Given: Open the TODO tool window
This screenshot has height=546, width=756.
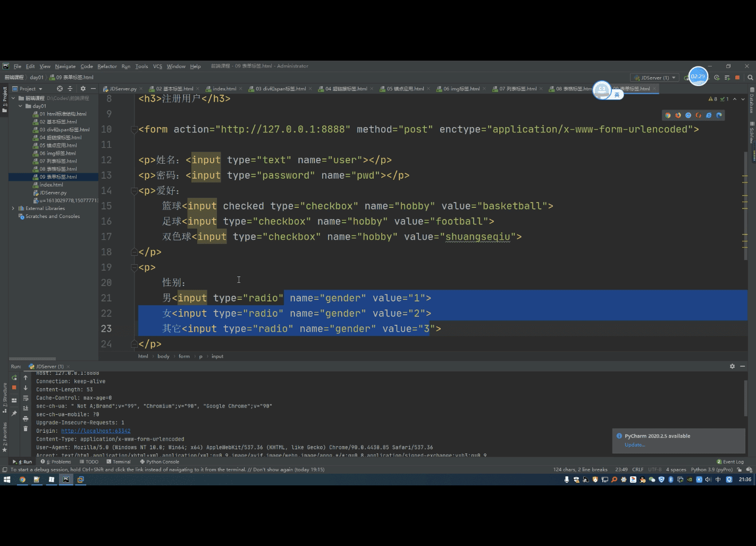Looking at the screenshot, I should click(x=89, y=462).
